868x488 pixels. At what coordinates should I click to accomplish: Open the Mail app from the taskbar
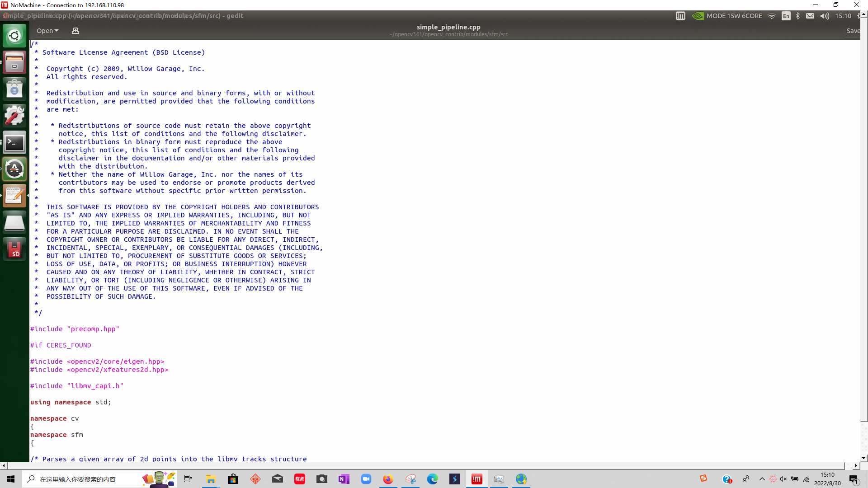tap(277, 479)
